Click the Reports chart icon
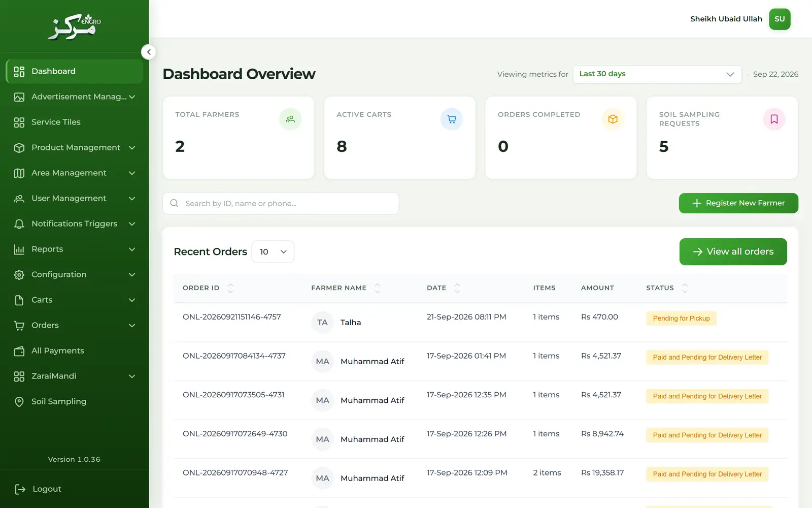 pos(19,249)
